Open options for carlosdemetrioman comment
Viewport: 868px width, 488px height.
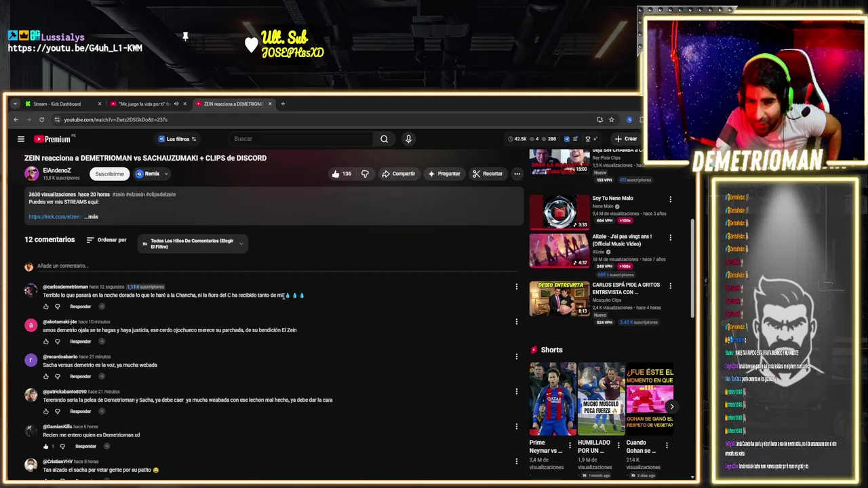coord(516,287)
